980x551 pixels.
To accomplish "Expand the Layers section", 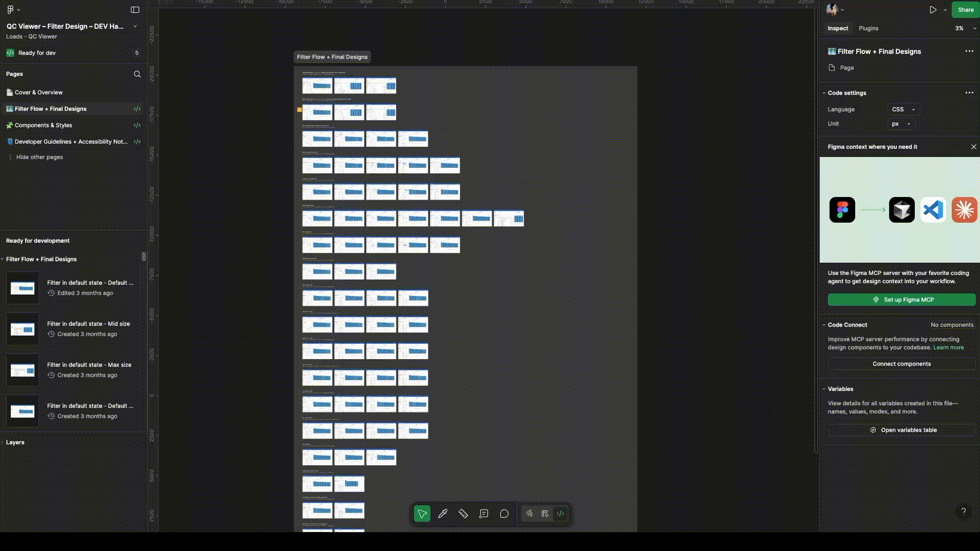I will (x=3, y=442).
